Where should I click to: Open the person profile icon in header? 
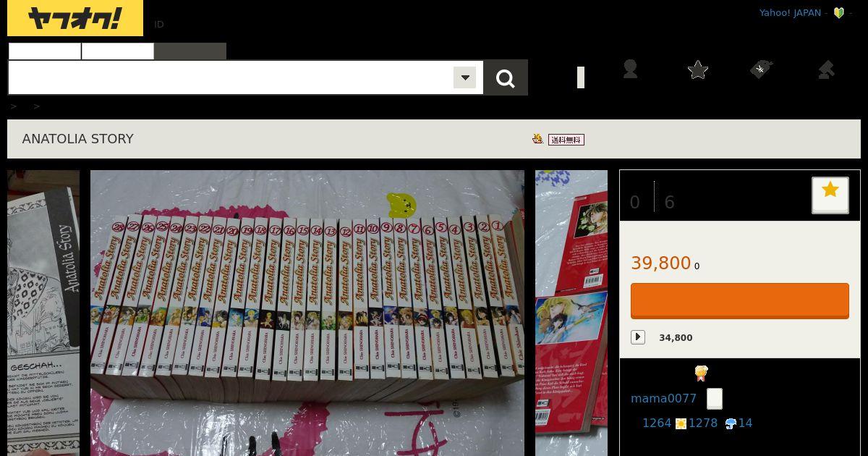tap(630, 69)
